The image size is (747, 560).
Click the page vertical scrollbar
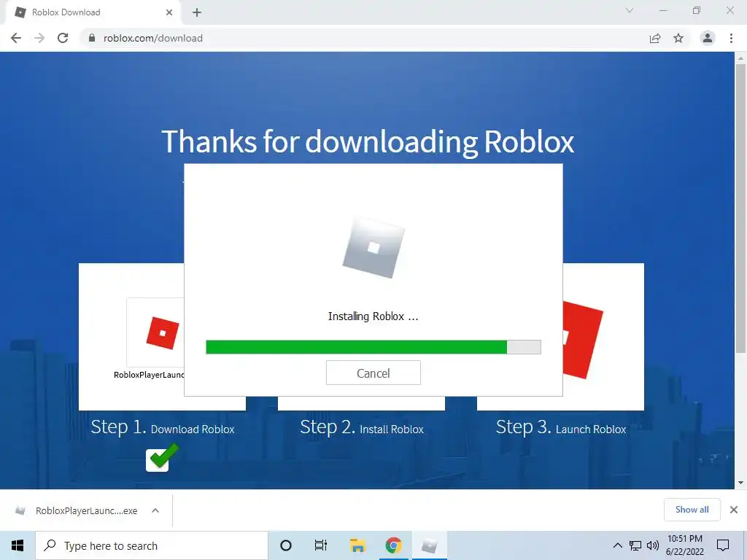[740, 208]
